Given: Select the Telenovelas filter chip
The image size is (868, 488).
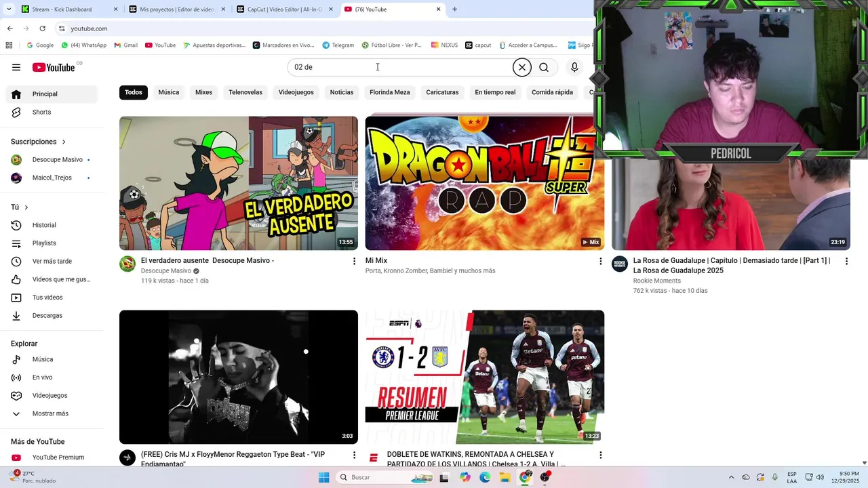Looking at the screenshot, I should tap(245, 92).
